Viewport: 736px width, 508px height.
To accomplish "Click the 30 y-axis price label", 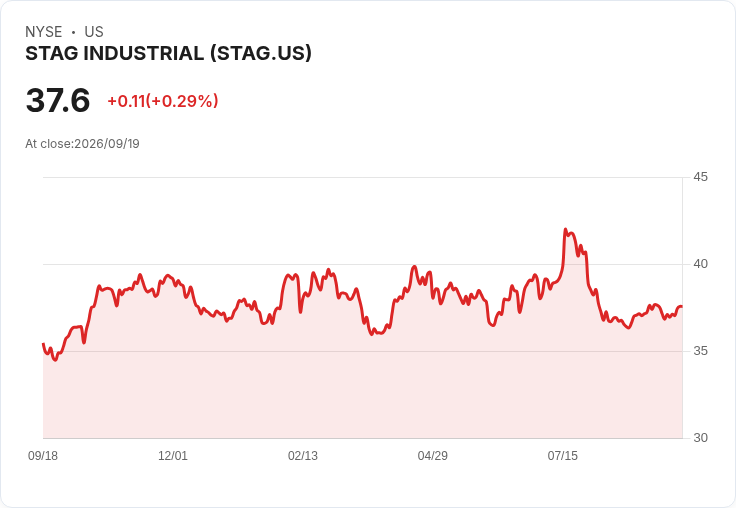I will point(700,438).
